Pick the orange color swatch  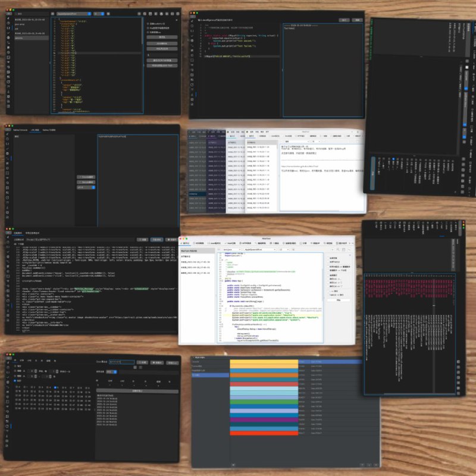pos(264,375)
